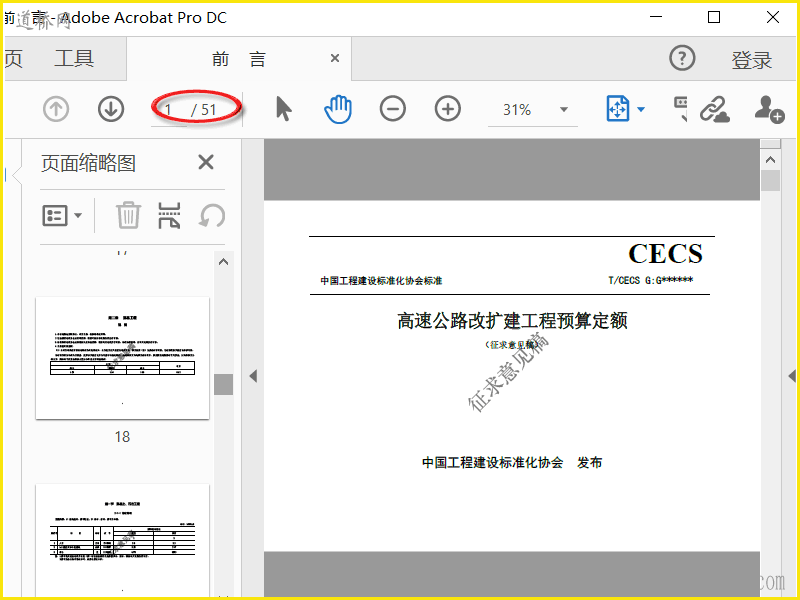Click the 高速公路改扩建工程预算定额 title text
The image size is (800, 600).
[x=512, y=321]
